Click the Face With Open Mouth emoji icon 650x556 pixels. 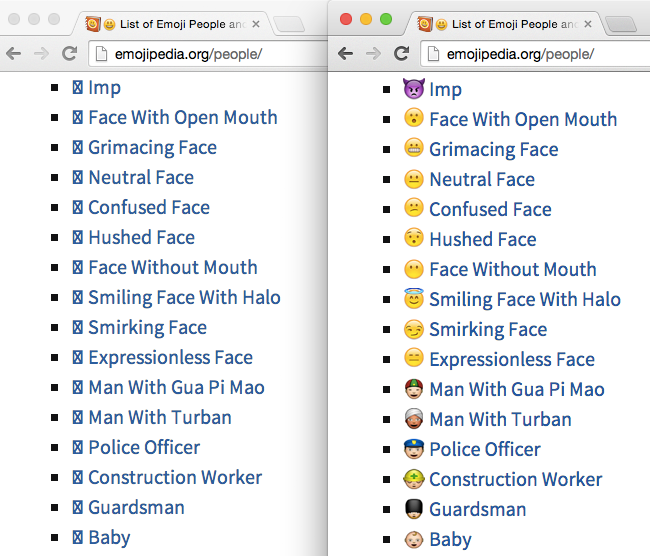pos(414,118)
